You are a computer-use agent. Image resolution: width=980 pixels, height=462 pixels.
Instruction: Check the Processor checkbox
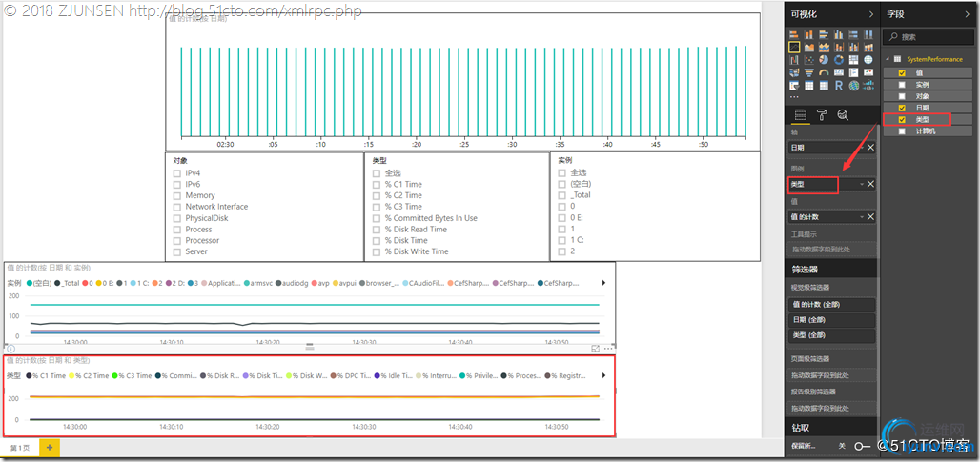click(177, 240)
